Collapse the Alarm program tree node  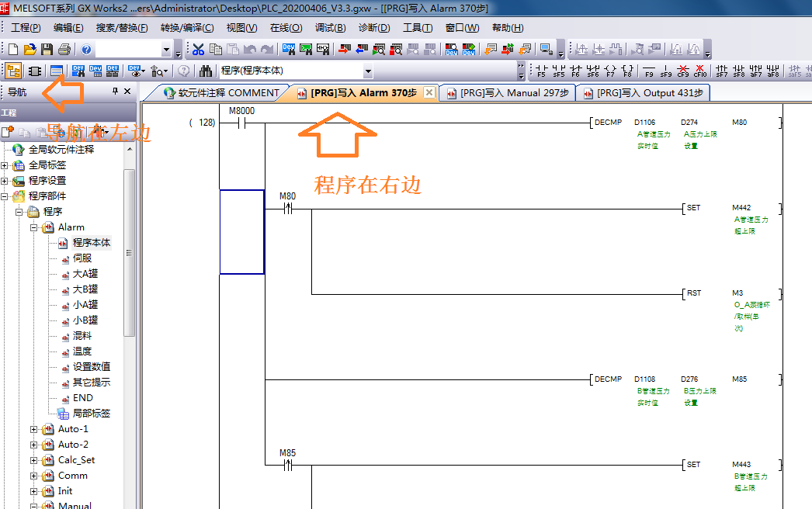(33, 227)
